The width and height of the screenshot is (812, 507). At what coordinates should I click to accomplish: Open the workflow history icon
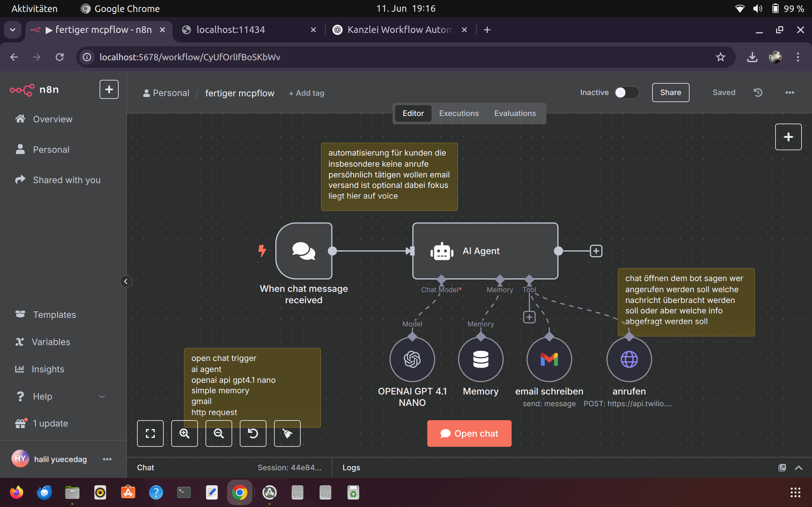758,92
